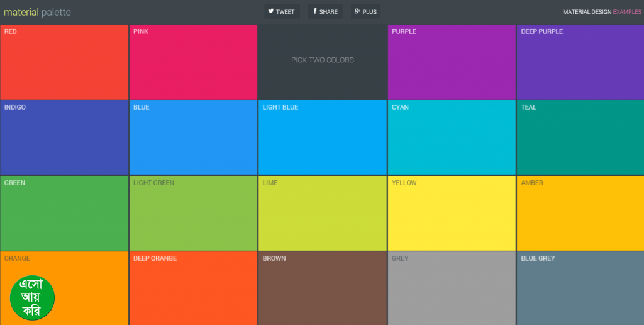Pick the Indigo color tile

[x=64, y=137]
